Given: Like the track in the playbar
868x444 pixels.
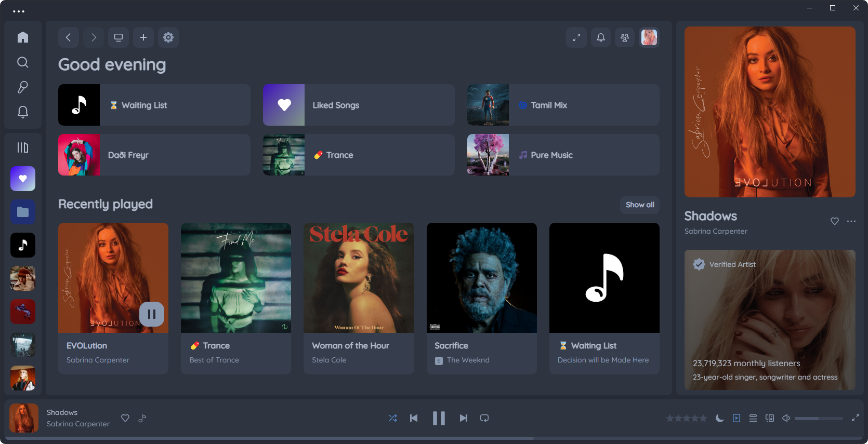Looking at the screenshot, I should tap(125, 418).
